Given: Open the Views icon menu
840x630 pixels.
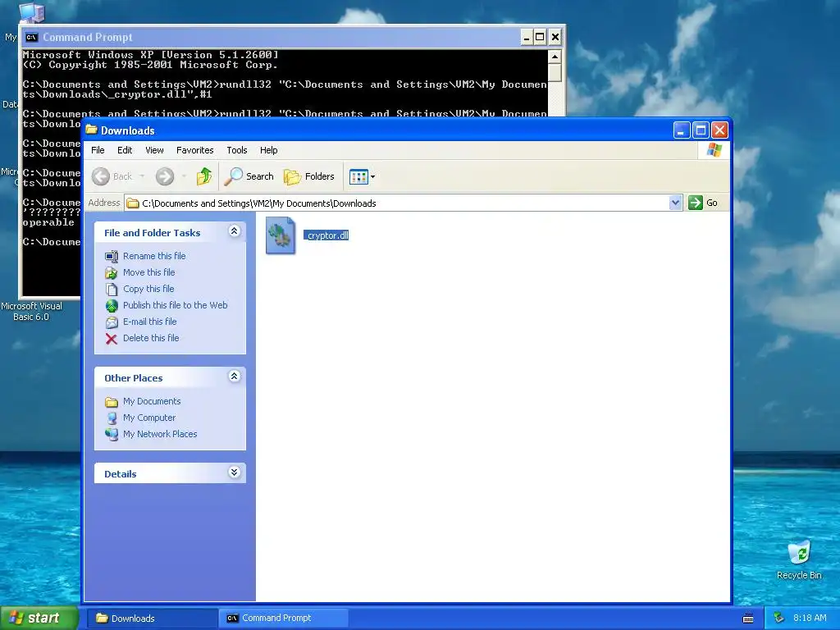Looking at the screenshot, I should pos(358,176).
